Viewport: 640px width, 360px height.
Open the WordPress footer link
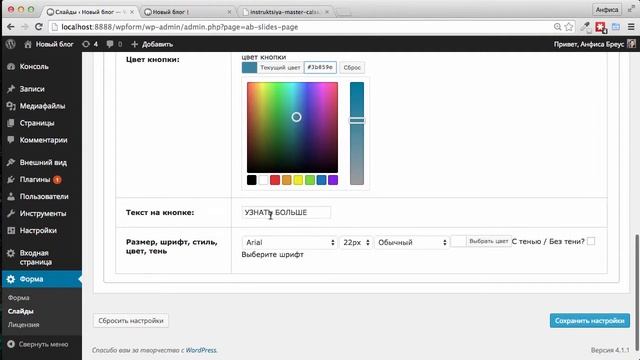pos(201,350)
